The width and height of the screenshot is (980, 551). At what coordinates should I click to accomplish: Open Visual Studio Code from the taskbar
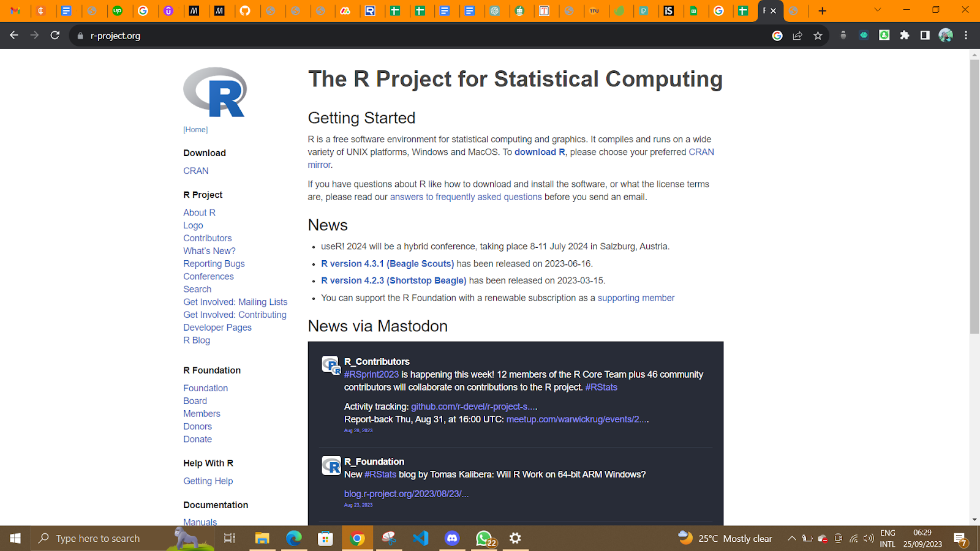point(420,538)
